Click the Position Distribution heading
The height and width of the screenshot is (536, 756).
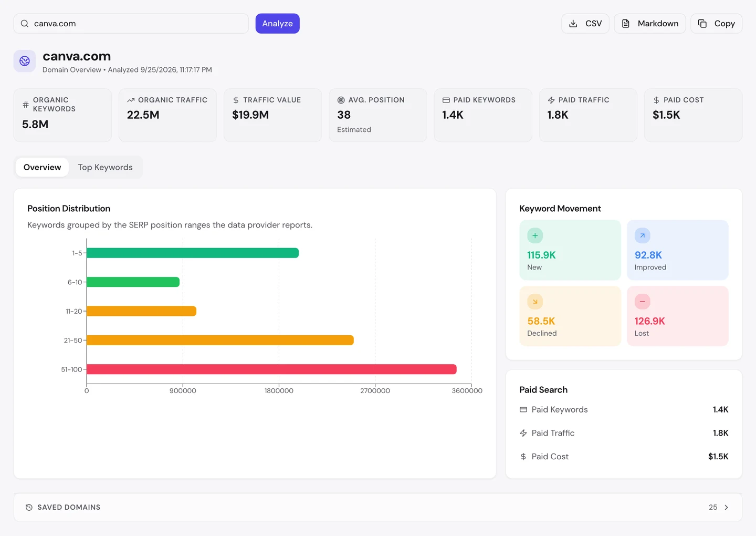coord(69,209)
